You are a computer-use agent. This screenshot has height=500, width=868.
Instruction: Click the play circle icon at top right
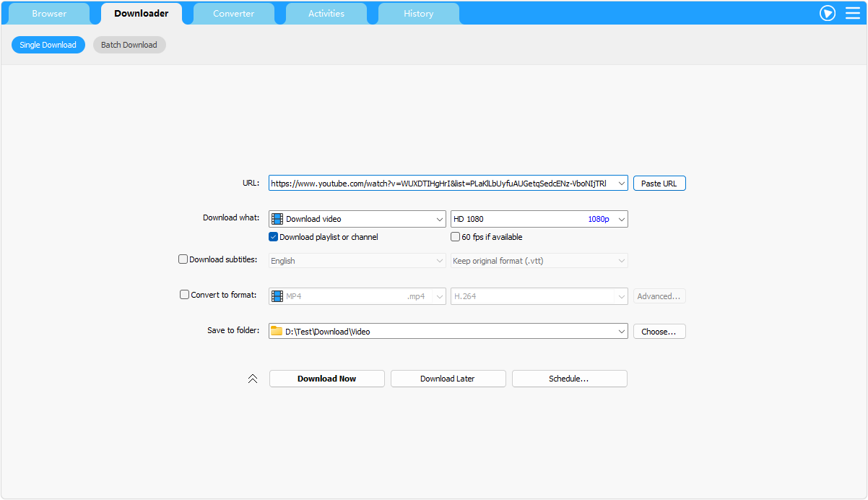828,13
